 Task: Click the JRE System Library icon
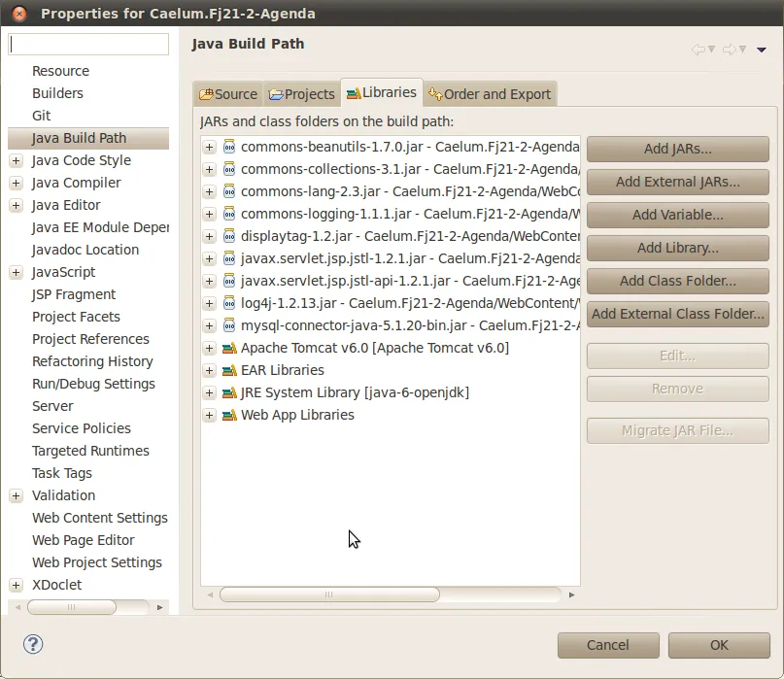(x=229, y=392)
